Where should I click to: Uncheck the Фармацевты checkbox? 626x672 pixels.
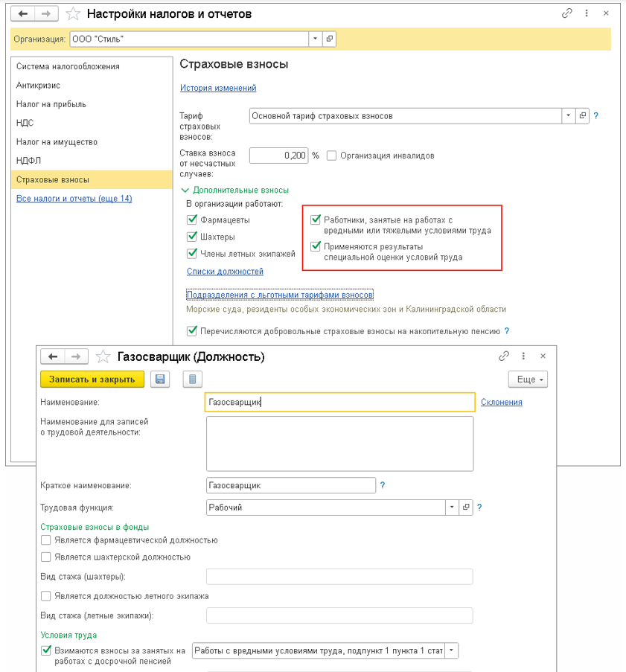(191, 220)
